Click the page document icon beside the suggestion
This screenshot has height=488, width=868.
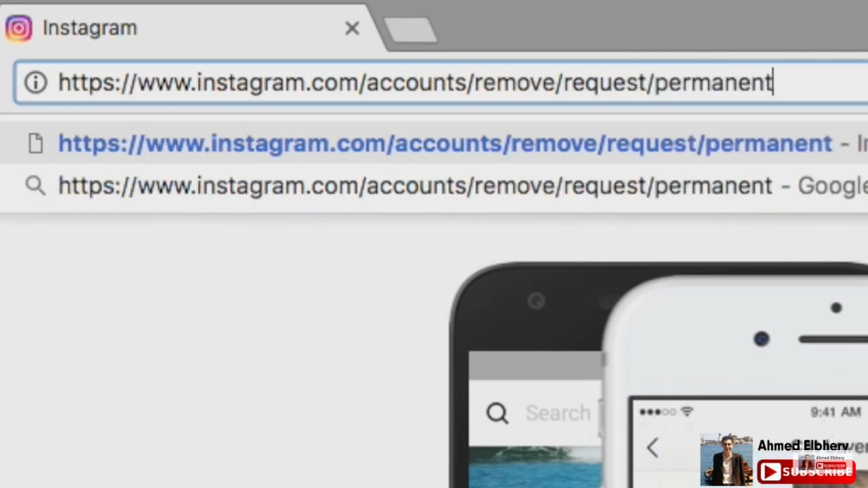pos(35,144)
